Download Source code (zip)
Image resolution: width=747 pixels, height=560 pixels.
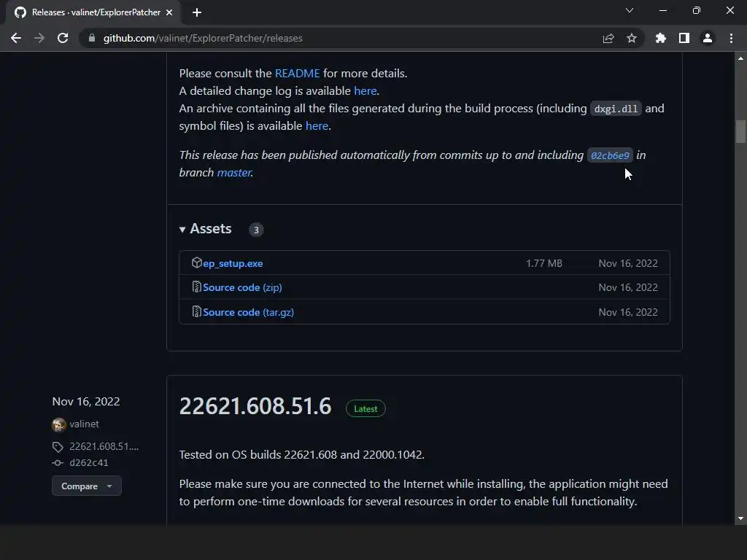pos(242,287)
